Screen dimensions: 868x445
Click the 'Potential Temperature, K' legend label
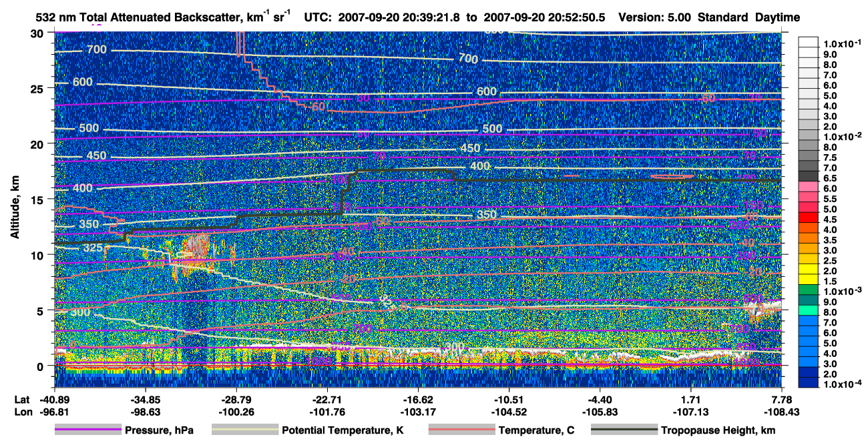[x=343, y=430]
